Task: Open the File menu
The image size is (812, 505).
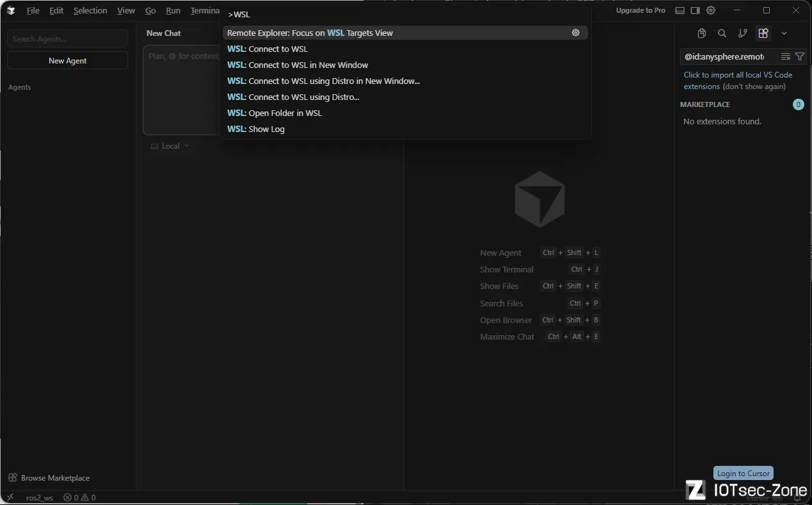Action: pyautogui.click(x=33, y=10)
